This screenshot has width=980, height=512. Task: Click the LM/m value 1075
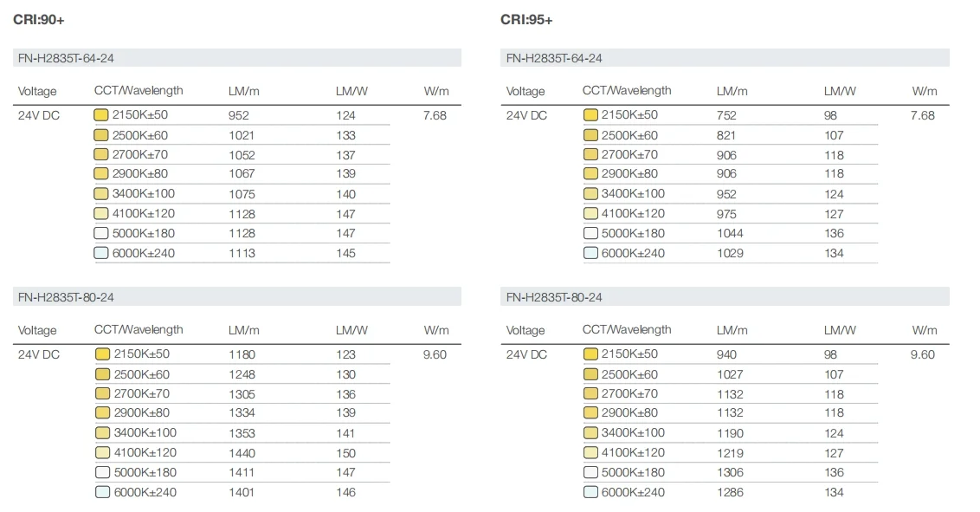pos(242,194)
